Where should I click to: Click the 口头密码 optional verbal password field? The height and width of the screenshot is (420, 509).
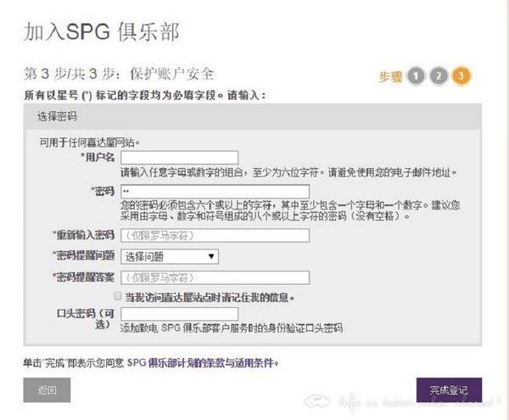point(179,314)
